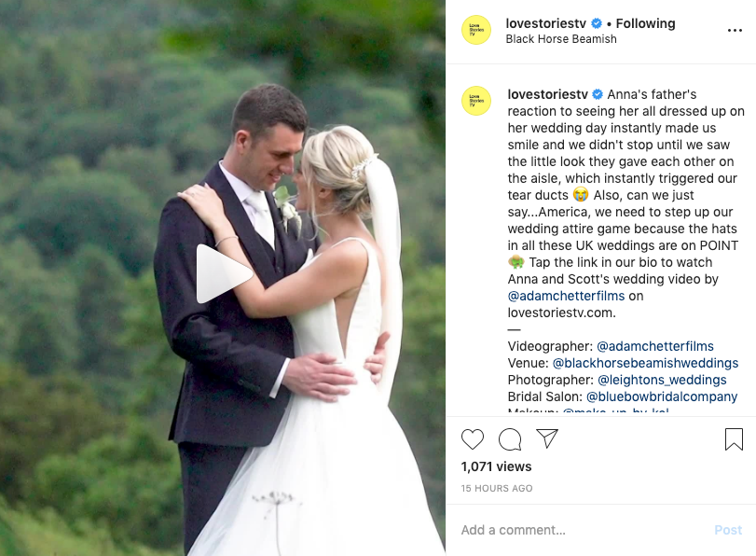The height and width of the screenshot is (556, 756).
Task: Open the three-dot more options menu
Action: (735, 31)
